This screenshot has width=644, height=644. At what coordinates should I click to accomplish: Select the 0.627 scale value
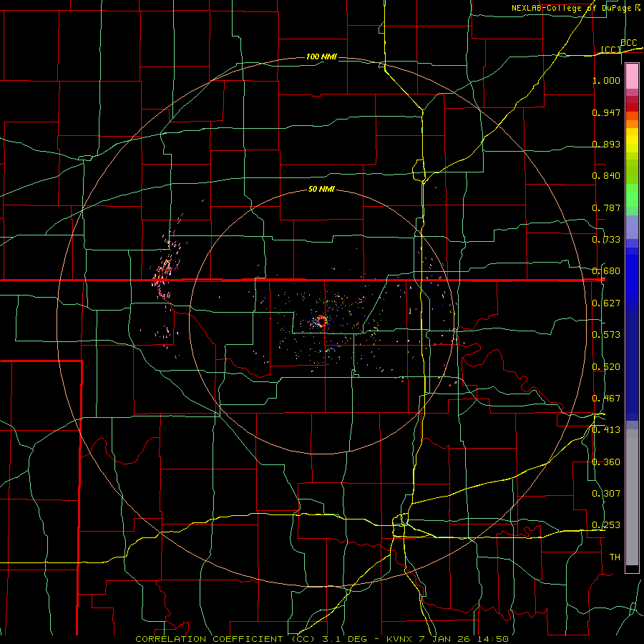tap(606, 303)
